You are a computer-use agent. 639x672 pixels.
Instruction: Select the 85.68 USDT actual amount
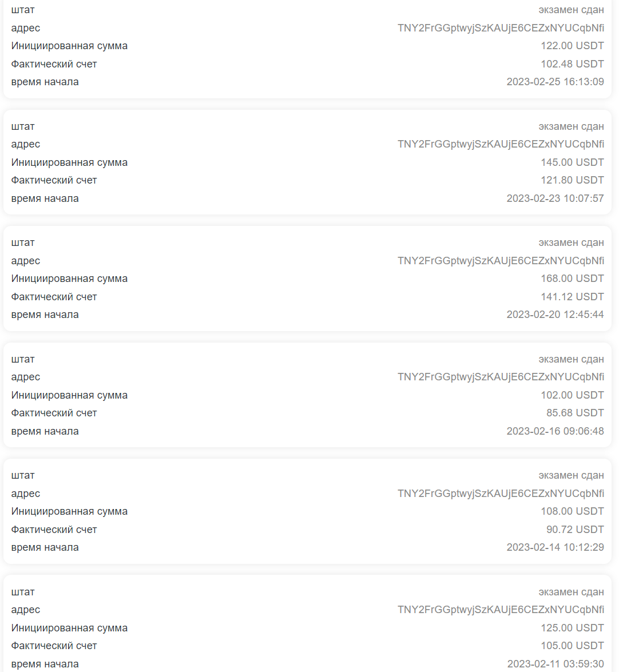point(575,413)
